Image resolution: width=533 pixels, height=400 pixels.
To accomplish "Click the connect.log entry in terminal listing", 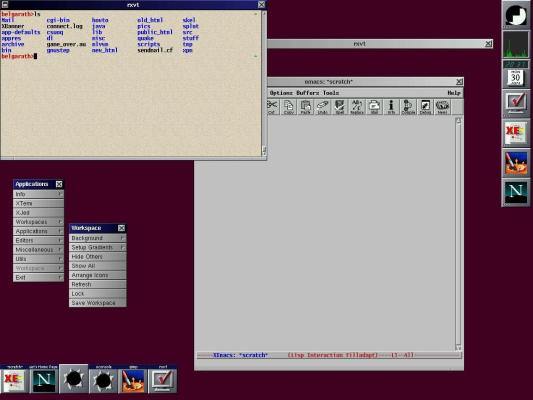I will (65, 26).
